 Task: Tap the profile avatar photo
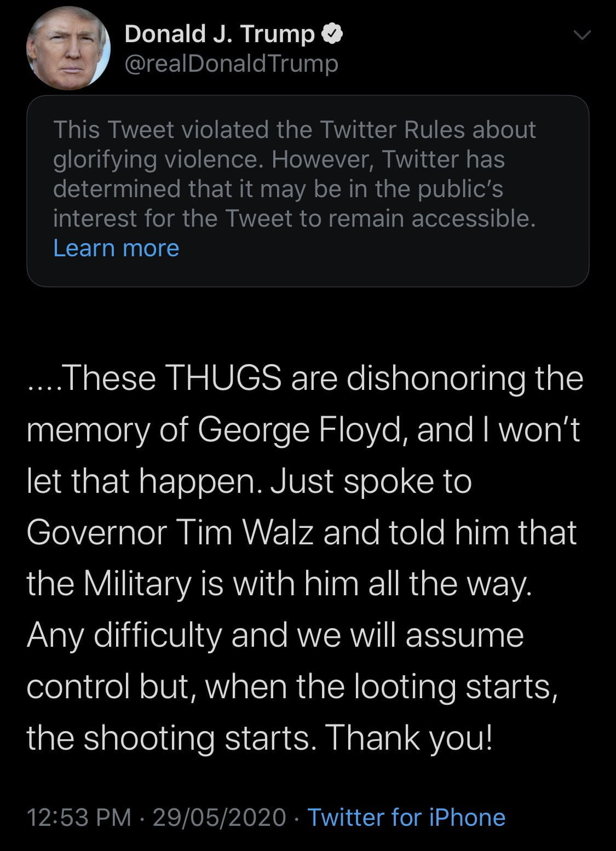click(68, 48)
